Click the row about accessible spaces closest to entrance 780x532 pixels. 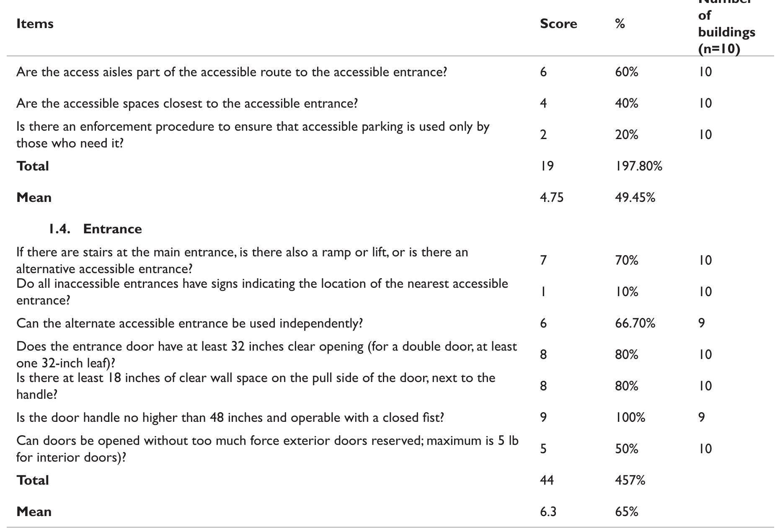tap(187, 103)
